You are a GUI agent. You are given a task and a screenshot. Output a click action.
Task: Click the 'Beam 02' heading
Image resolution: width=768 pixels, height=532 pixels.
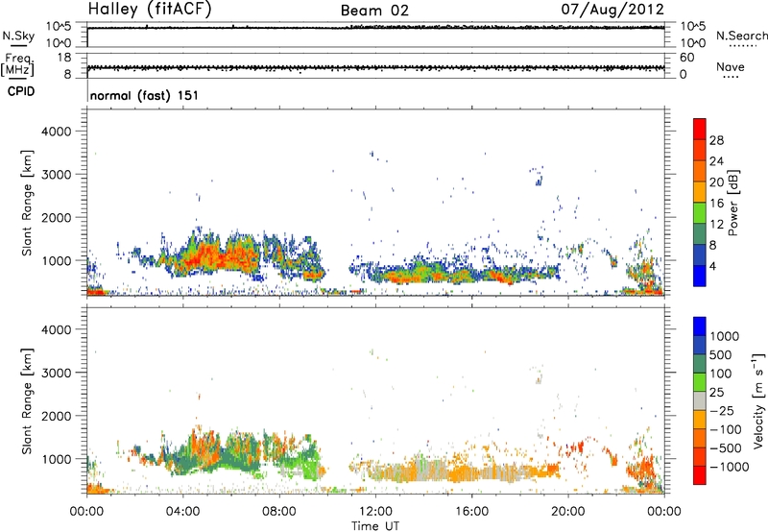coord(374,11)
